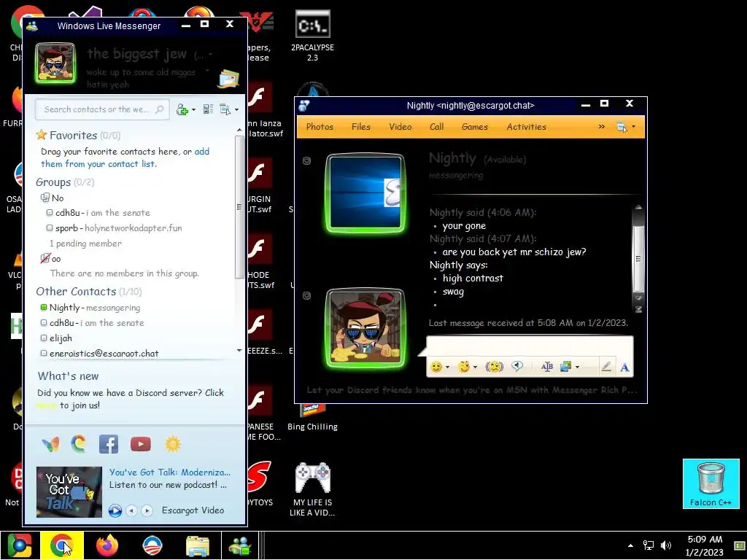747x560 pixels.
Task: Send a wink from chat toolbar
Action: [x=463, y=367]
